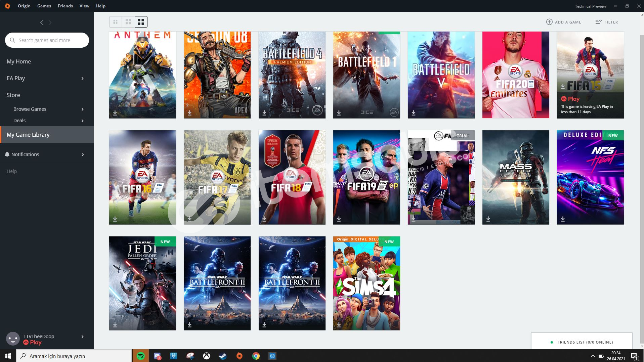The width and height of the screenshot is (644, 362).
Task: Switch to small tile view
Action: (x=116, y=22)
